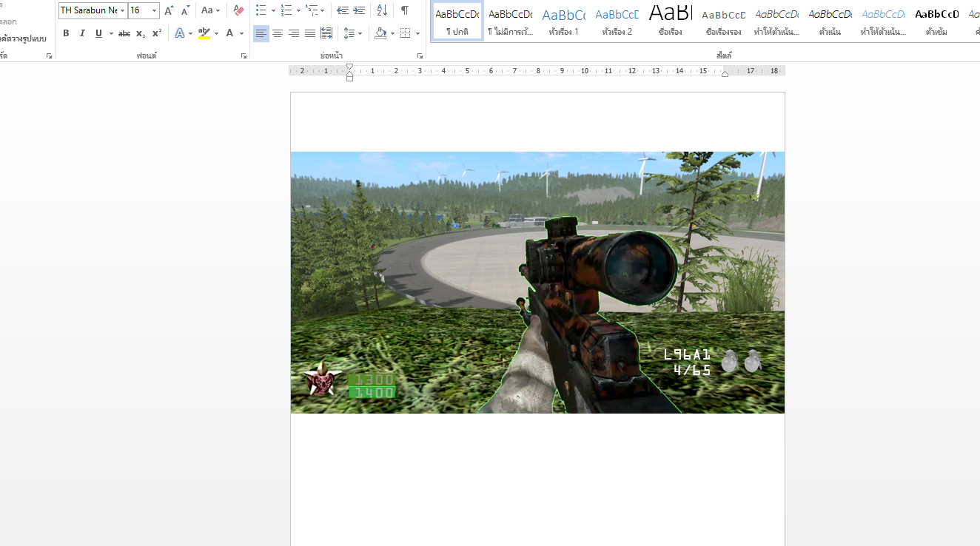Image resolution: width=980 pixels, height=546 pixels.
Task: Increase paragraph indent
Action: (359, 10)
